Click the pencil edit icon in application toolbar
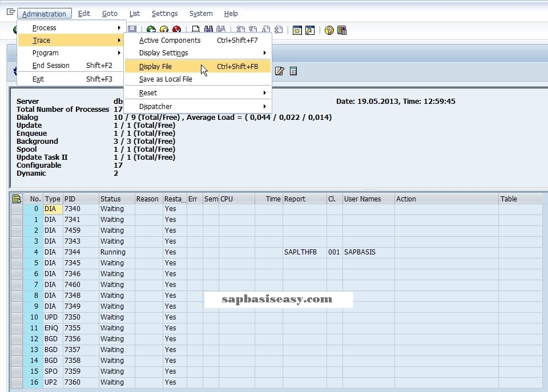Screen dimensions: 548x392 coord(280,71)
